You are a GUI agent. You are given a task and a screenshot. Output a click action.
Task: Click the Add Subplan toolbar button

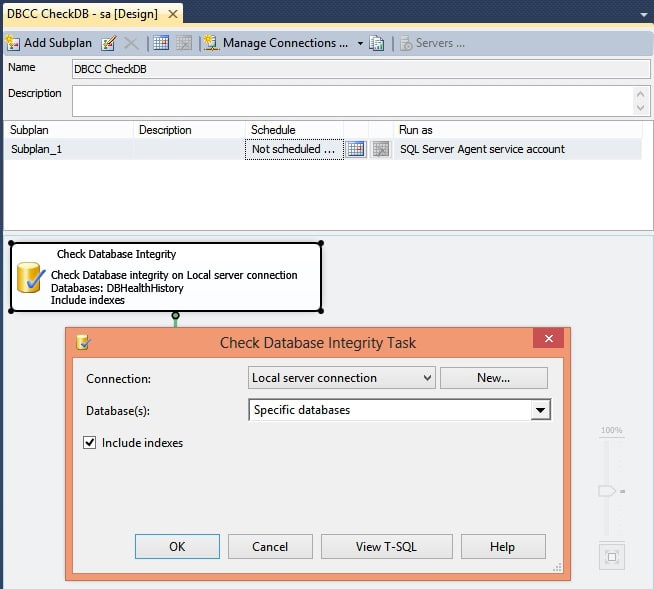point(49,43)
